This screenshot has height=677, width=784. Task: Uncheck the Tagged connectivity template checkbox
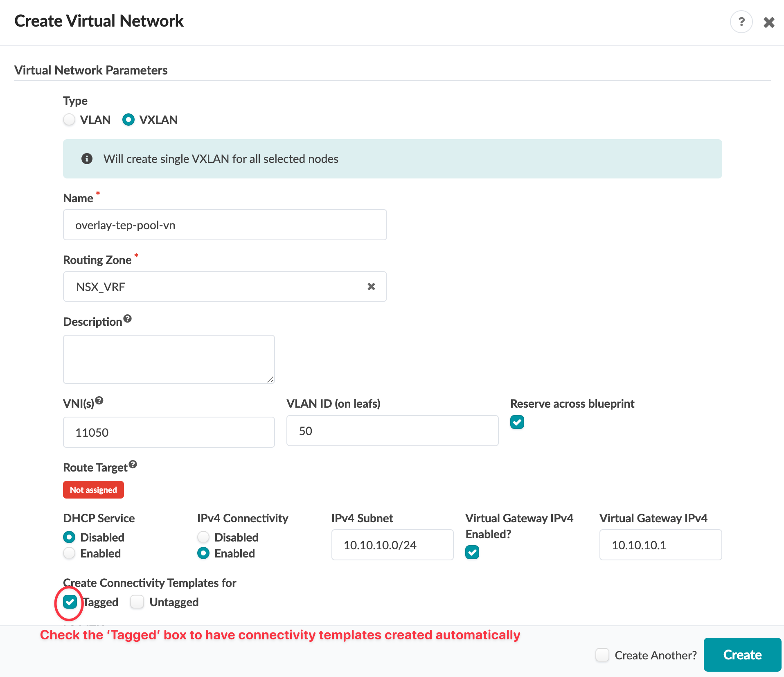(70, 602)
